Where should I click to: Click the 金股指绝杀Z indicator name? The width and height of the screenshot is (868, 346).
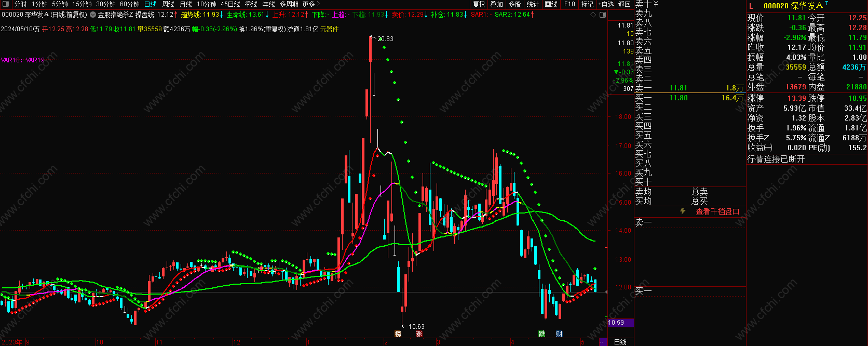[x=115, y=15]
